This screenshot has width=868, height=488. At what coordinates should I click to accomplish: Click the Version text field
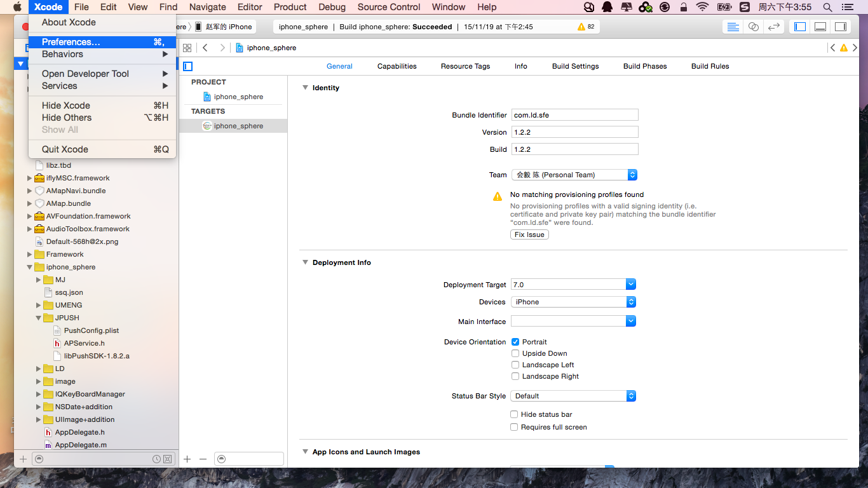[574, 132]
